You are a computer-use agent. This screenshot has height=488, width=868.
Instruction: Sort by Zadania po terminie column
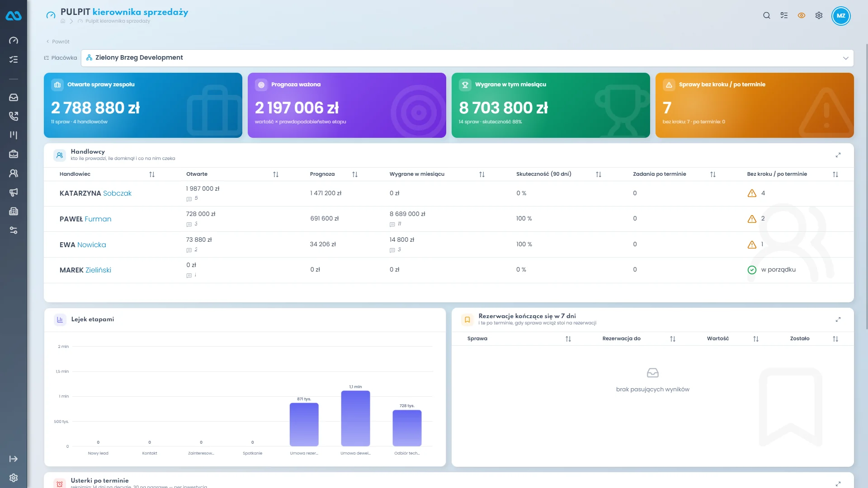[x=713, y=174]
